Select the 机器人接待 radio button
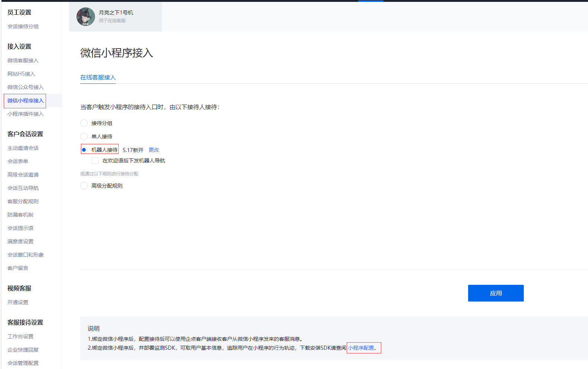Viewport: 588px width, 369px height. 84,150
